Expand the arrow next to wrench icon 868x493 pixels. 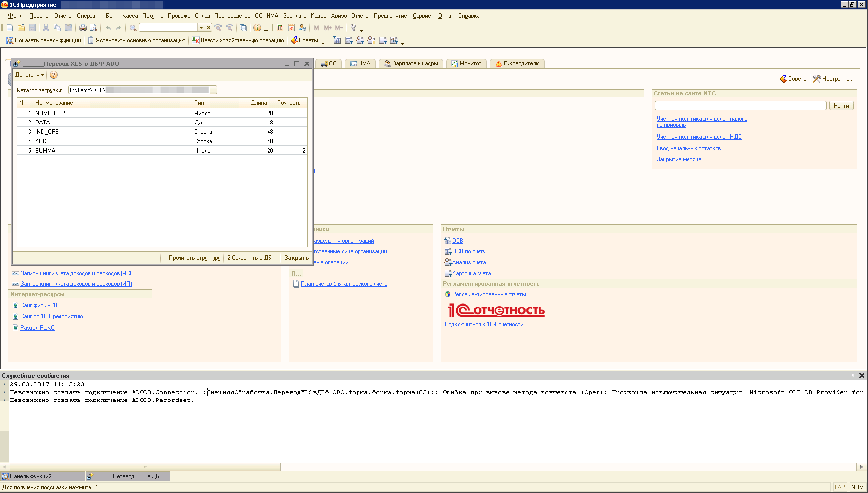click(x=362, y=30)
